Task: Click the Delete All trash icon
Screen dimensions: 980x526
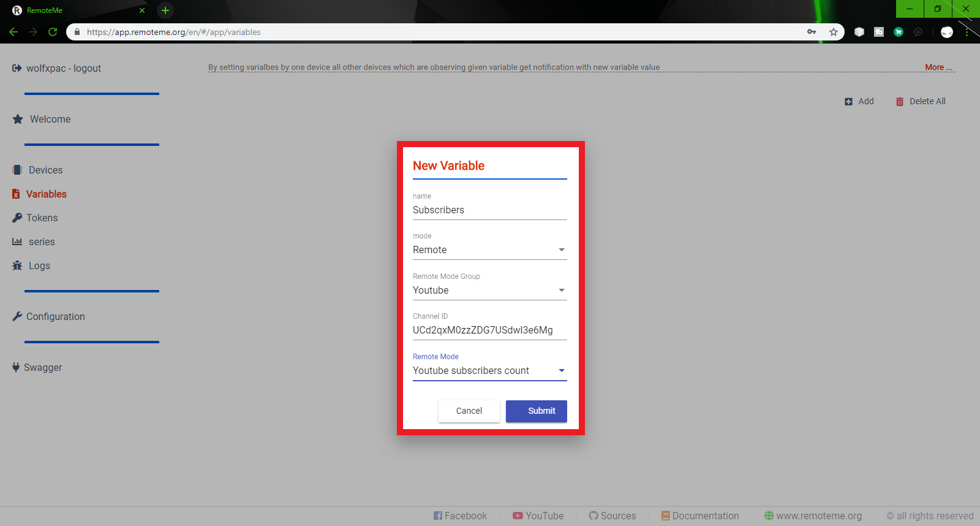Action: click(x=900, y=102)
